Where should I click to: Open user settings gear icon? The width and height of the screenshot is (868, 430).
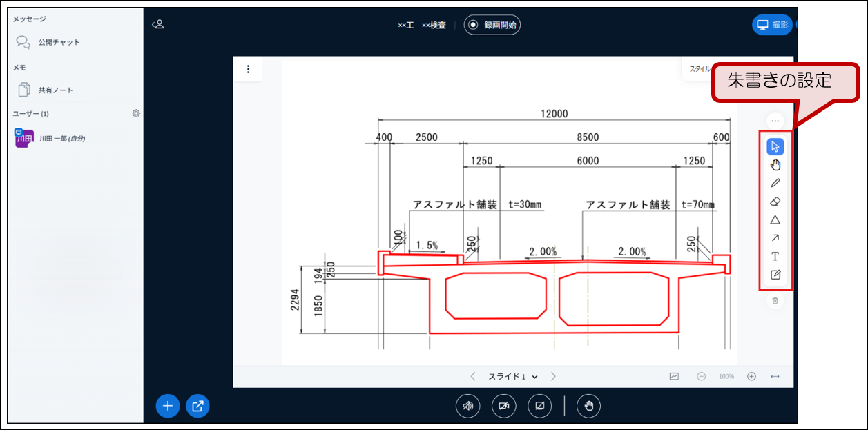[136, 113]
